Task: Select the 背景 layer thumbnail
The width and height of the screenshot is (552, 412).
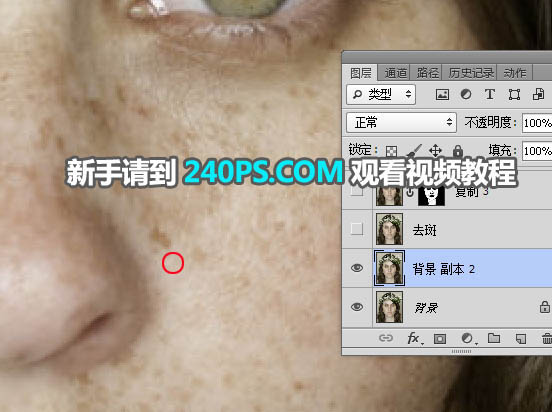Action: coord(389,307)
